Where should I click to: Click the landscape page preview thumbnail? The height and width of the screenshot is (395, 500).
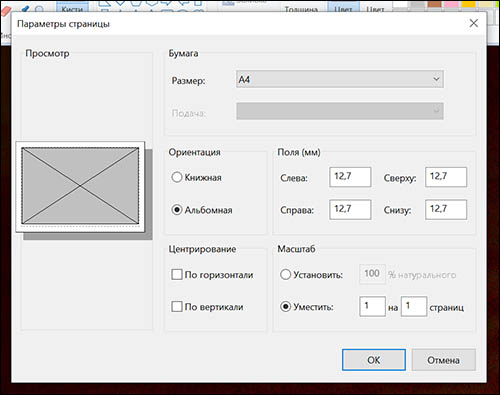80,187
